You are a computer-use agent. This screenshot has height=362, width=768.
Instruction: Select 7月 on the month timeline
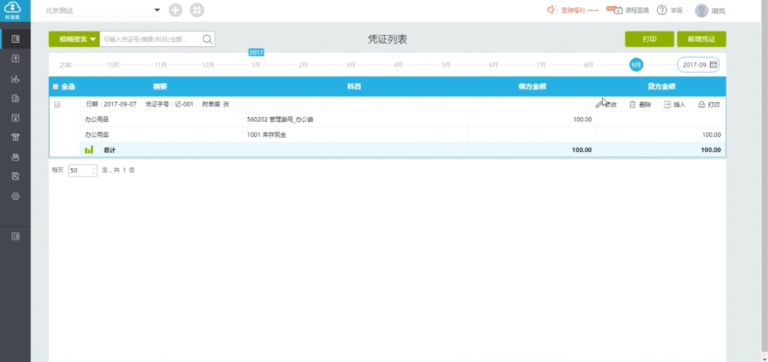point(541,65)
